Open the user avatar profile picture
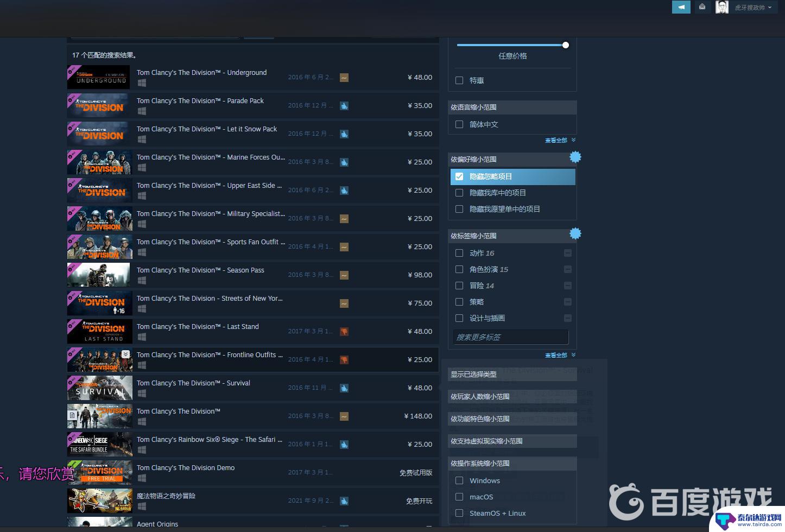 [722, 7]
